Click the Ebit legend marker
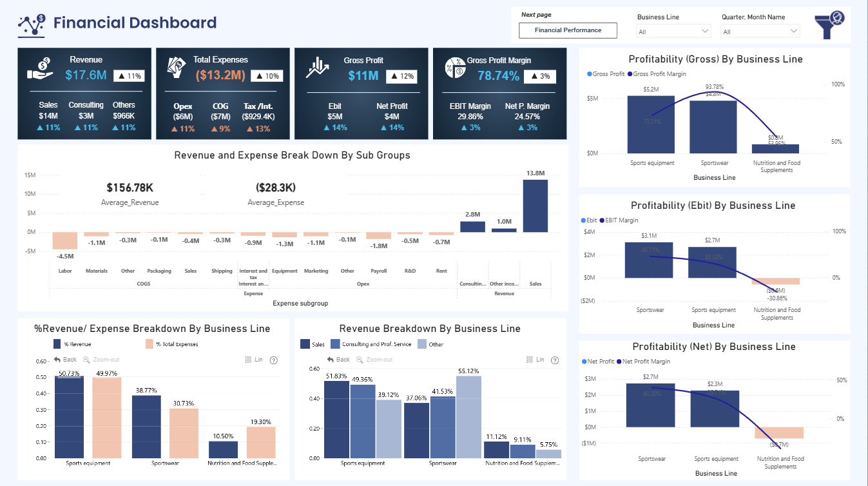 tap(584, 220)
